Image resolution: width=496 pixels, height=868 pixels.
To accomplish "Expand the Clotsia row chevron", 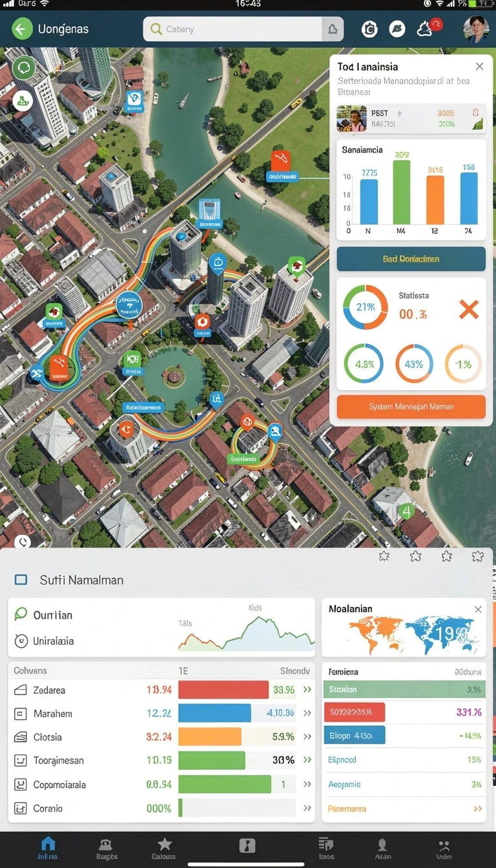I will coord(308,737).
